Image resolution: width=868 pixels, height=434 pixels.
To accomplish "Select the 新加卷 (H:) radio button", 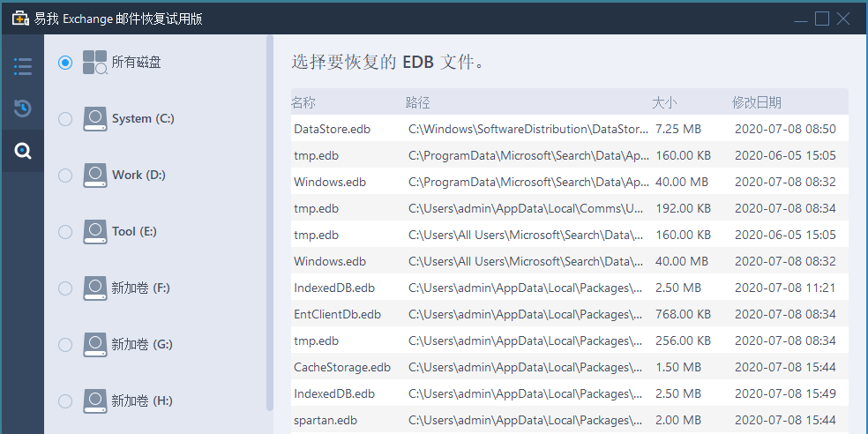I will [65, 401].
